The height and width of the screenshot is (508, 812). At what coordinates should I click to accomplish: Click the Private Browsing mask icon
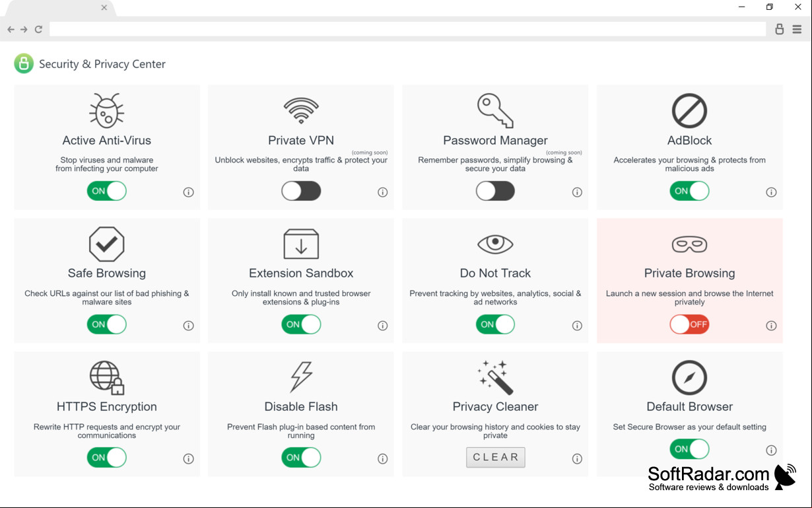coord(689,244)
